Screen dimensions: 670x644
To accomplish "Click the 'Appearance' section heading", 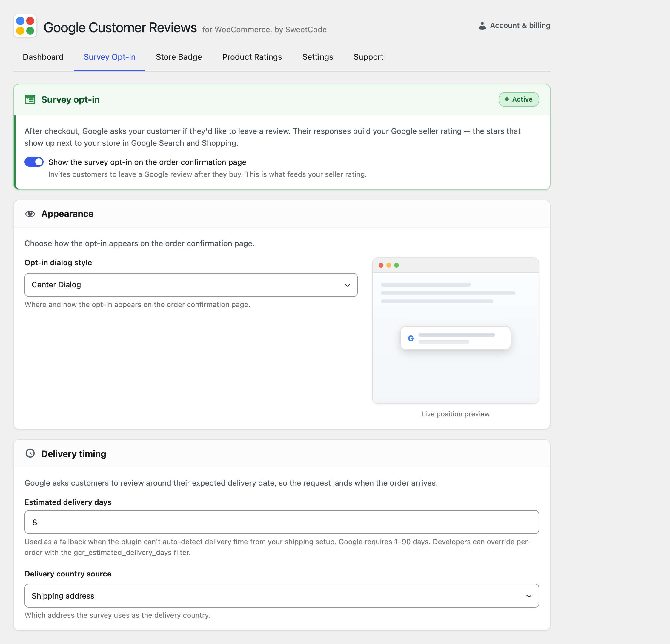I will pyautogui.click(x=67, y=214).
